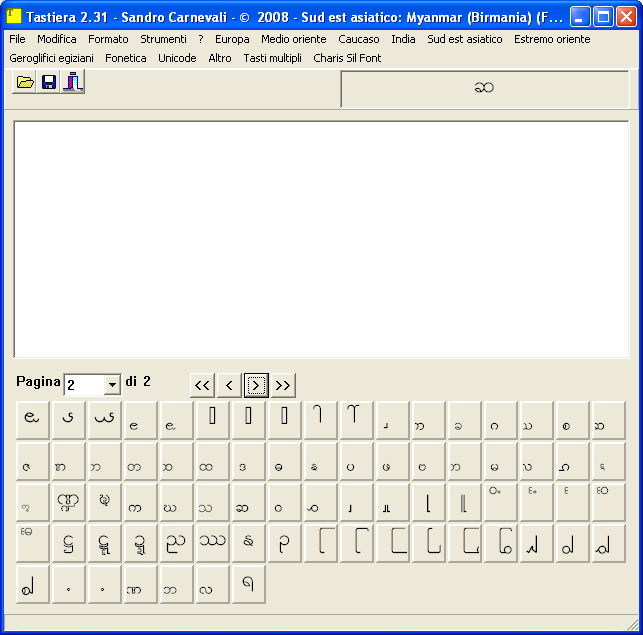Open the Tasti multipli menu

tap(272, 58)
